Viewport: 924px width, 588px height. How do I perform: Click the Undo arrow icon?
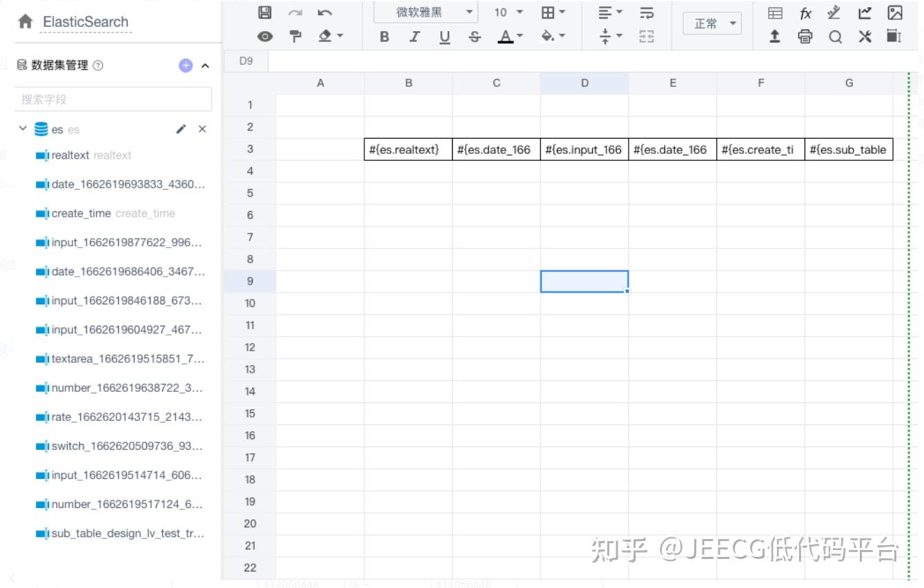[324, 12]
